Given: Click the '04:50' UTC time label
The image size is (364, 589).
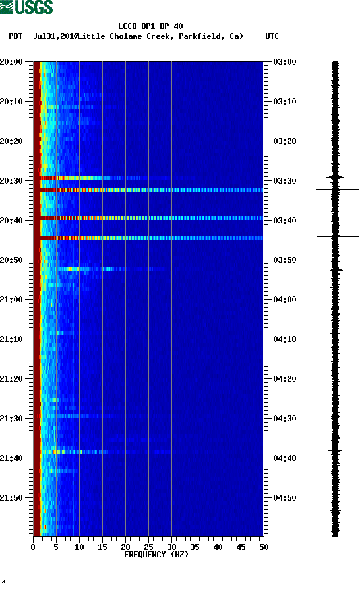Looking at the screenshot, I should click(285, 498).
